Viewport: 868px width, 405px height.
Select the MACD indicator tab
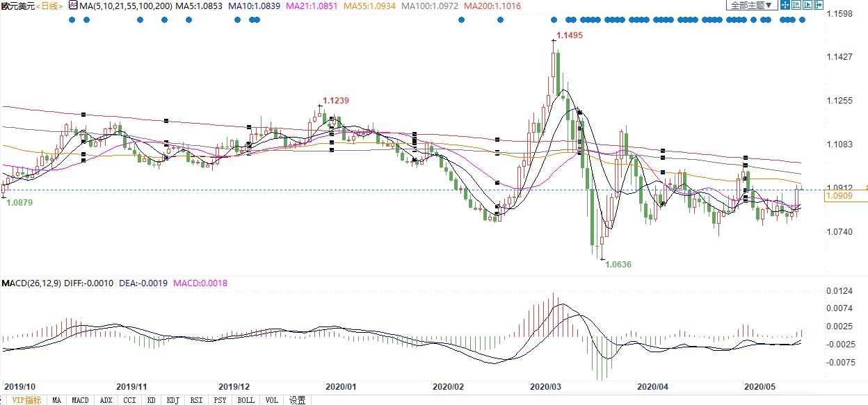pos(81,400)
